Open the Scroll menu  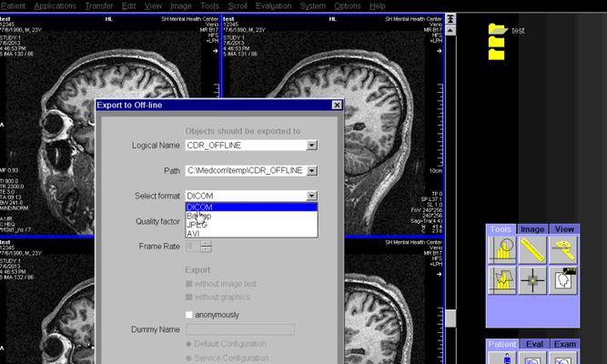[x=238, y=6]
